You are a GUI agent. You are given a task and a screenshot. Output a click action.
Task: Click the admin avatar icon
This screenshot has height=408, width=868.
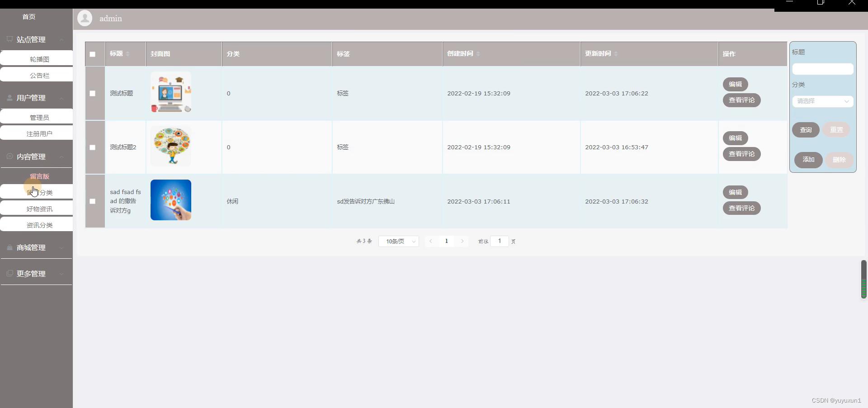click(85, 18)
